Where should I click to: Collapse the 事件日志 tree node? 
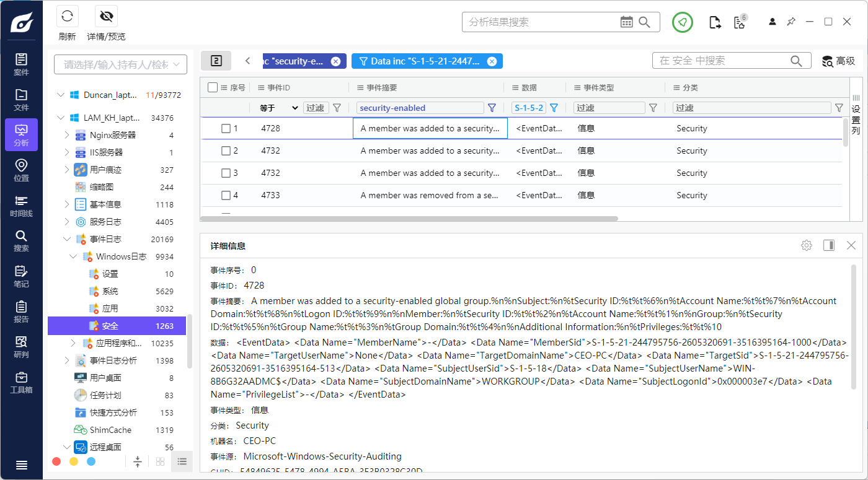[x=67, y=239]
